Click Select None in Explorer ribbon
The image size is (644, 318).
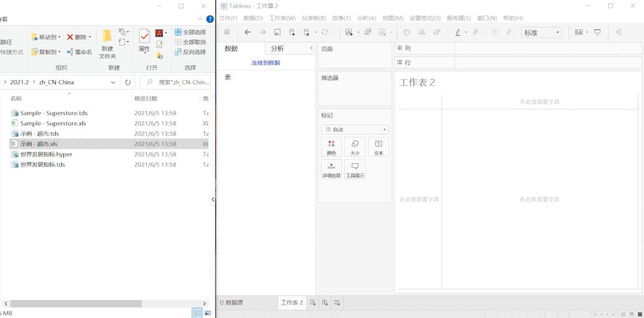pyautogui.click(x=190, y=42)
